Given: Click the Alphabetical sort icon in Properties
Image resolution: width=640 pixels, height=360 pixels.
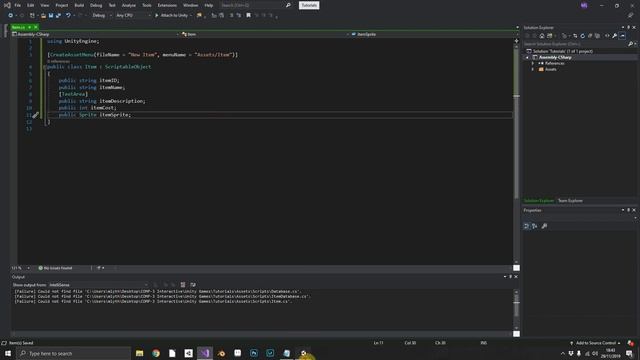Looking at the screenshot, I should coord(534,226).
